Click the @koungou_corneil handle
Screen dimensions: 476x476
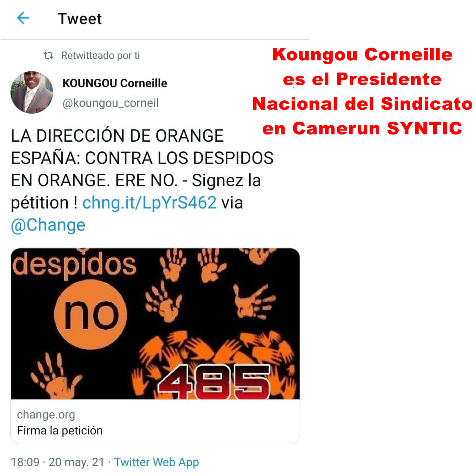click(110, 103)
